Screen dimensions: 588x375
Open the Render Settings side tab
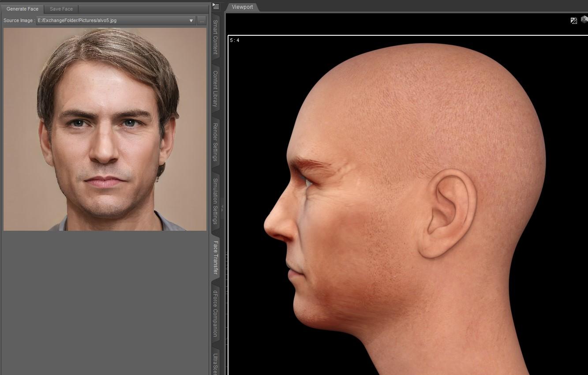click(216, 142)
